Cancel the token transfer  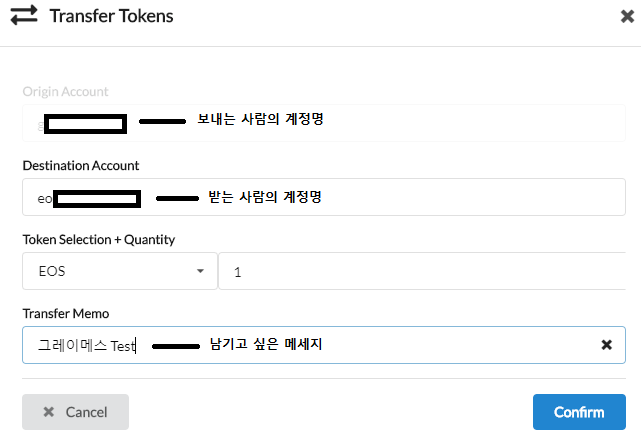point(76,412)
